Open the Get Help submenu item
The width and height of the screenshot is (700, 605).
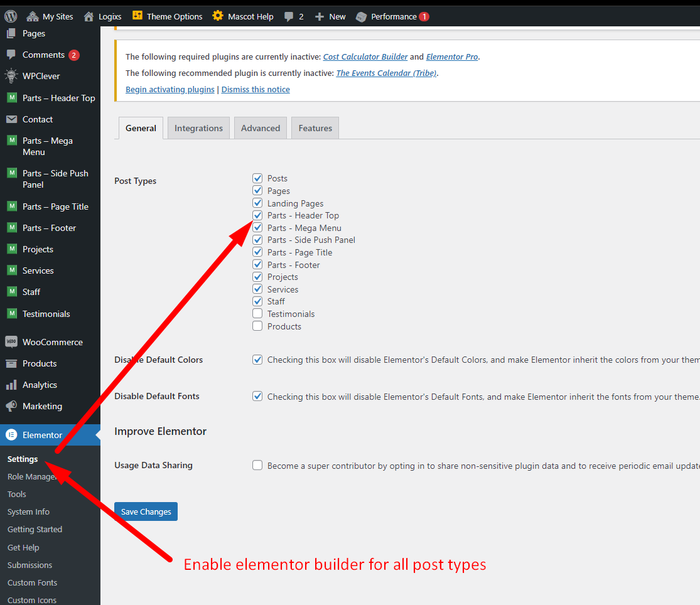(x=23, y=547)
